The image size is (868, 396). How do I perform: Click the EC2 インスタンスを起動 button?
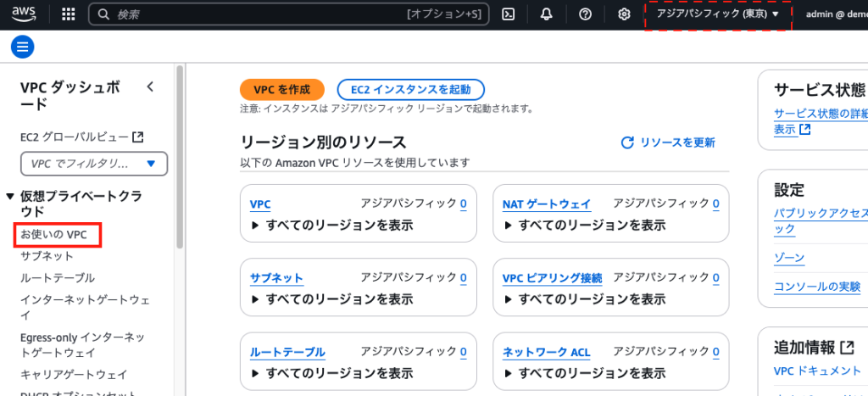pos(411,90)
